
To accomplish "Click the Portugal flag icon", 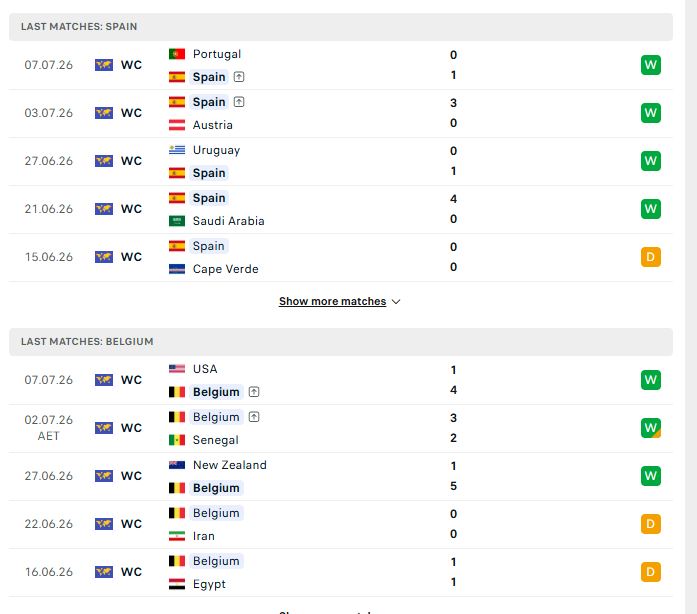I will [x=177, y=54].
